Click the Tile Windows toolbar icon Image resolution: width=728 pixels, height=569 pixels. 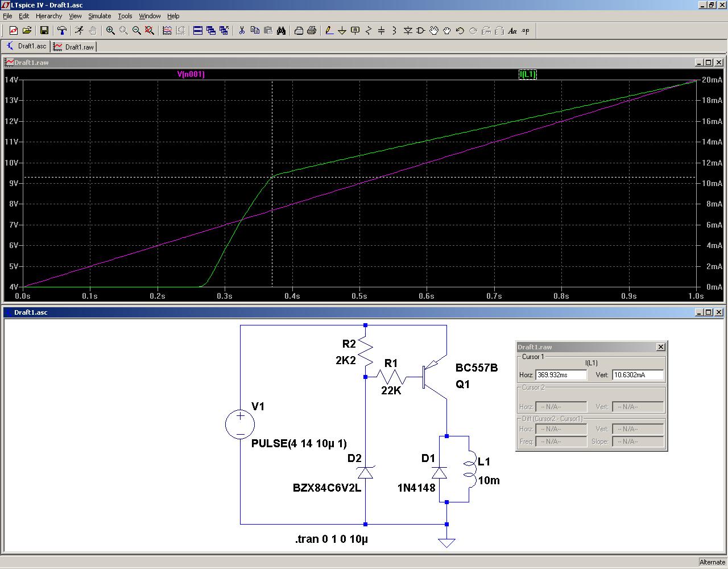coord(198,31)
